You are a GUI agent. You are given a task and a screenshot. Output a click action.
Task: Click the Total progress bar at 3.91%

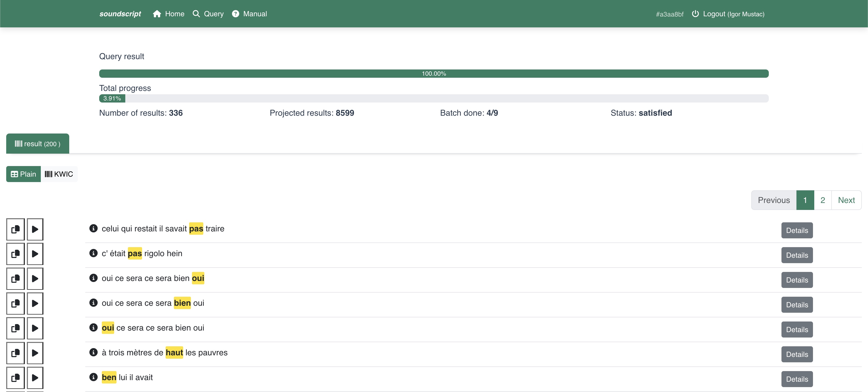[x=112, y=98]
